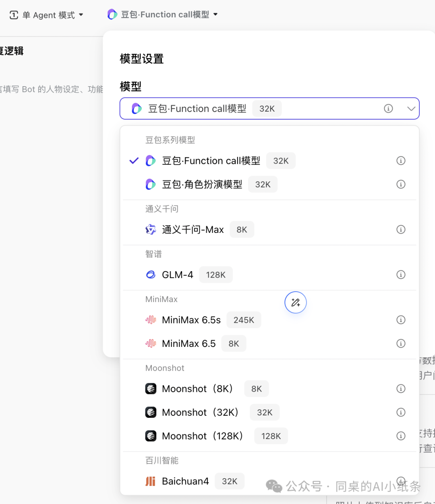Collapse the 模型 selection dropdown via its chevron
Viewport: 435px width, 504px height.
(411, 108)
